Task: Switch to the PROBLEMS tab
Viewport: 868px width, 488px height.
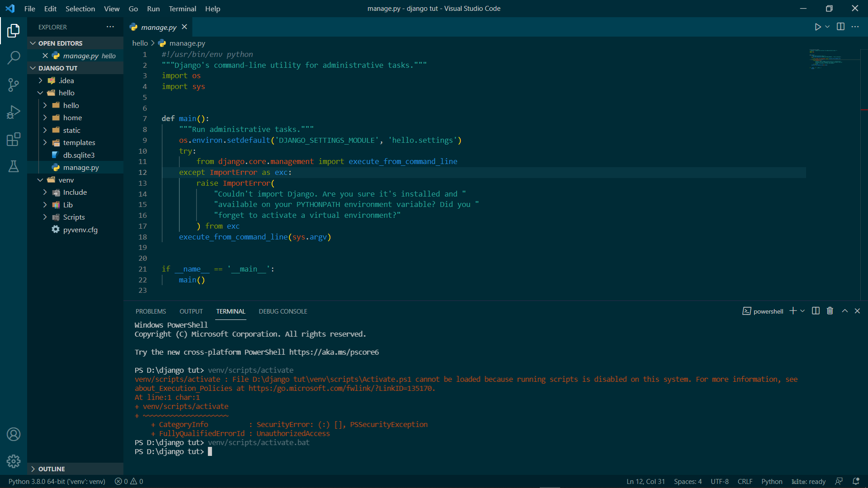Action: coord(151,311)
